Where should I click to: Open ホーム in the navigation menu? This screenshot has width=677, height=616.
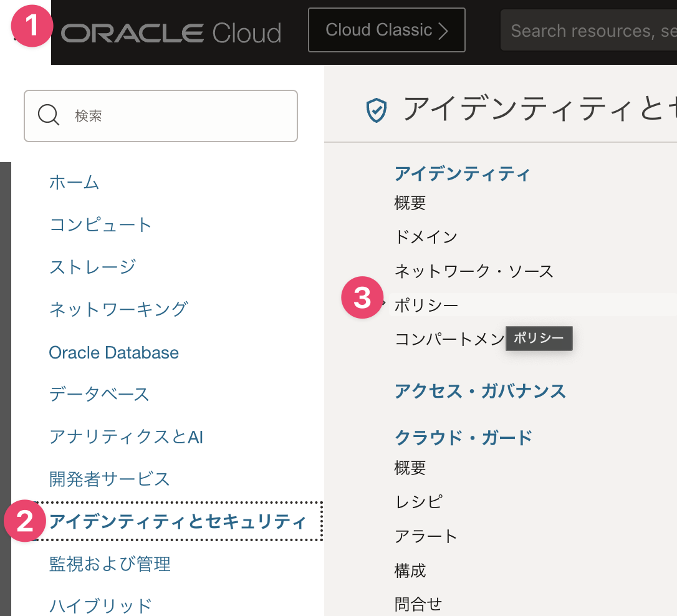coord(74,182)
